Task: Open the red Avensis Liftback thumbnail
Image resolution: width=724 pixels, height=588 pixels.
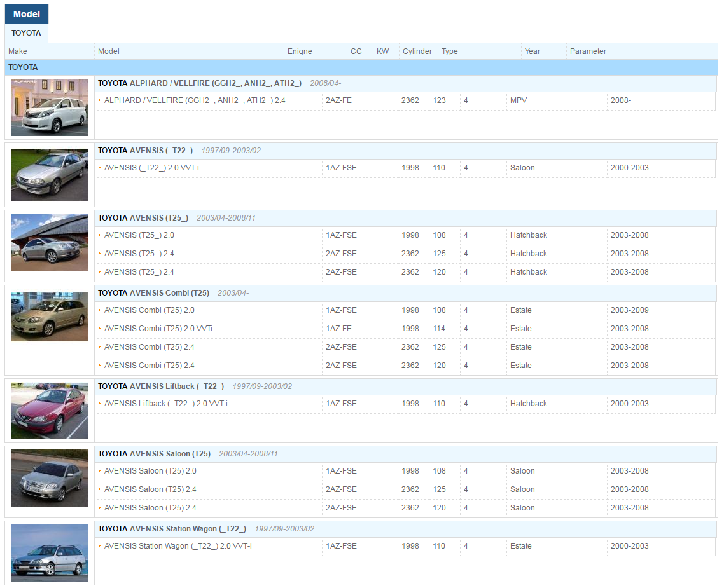Action: coord(50,410)
